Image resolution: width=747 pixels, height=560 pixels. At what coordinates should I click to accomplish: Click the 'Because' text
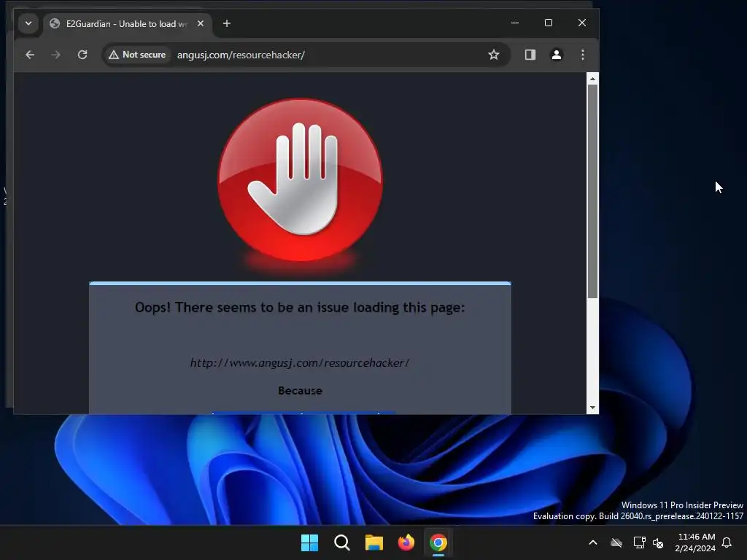click(300, 391)
